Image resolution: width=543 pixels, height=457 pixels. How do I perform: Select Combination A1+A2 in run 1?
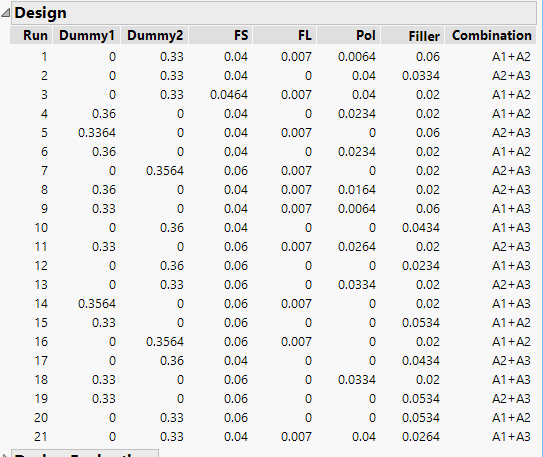511,57
